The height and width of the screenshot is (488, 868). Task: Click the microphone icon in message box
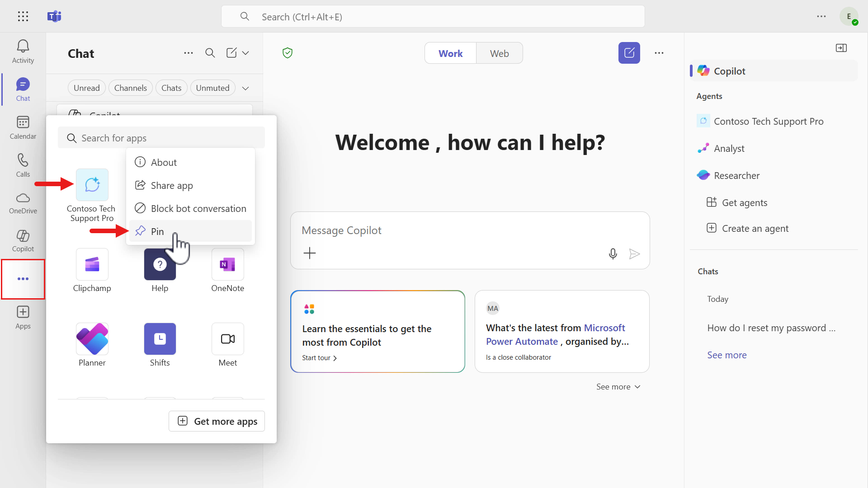[613, 254]
